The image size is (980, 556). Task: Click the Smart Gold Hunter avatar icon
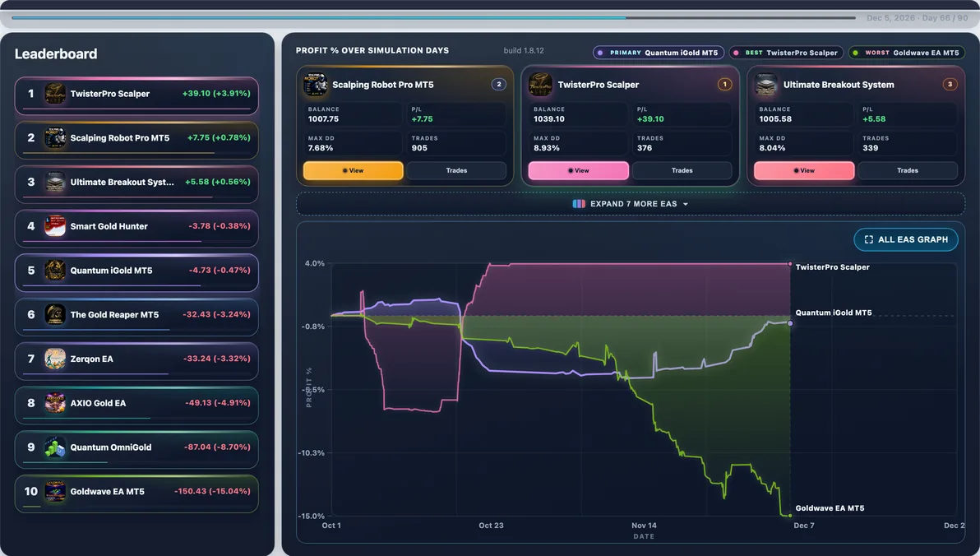point(55,226)
